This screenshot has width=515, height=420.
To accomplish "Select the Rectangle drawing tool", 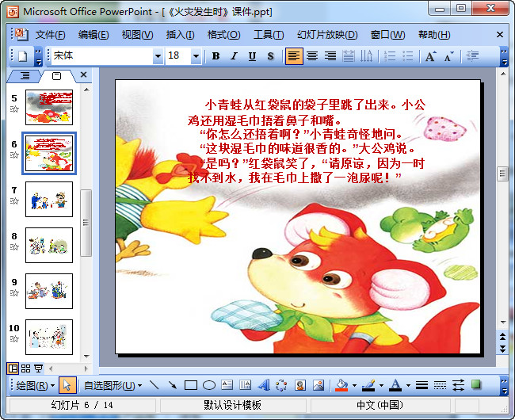I will (191, 385).
